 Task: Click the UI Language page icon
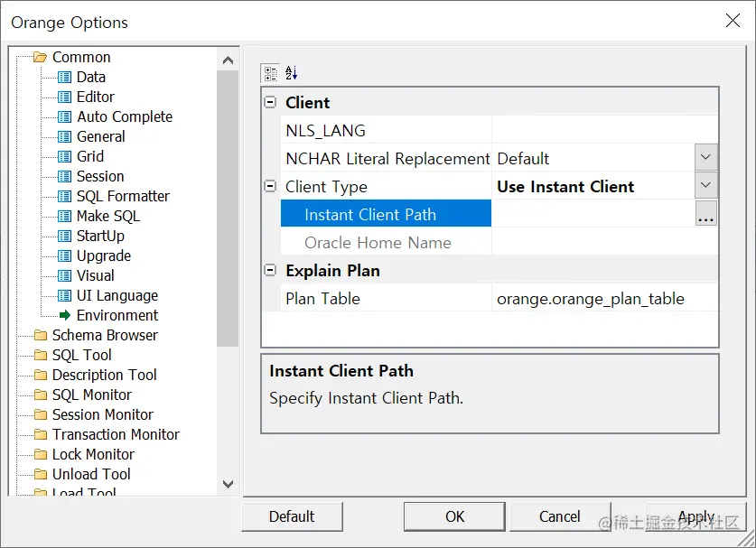click(65, 295)
